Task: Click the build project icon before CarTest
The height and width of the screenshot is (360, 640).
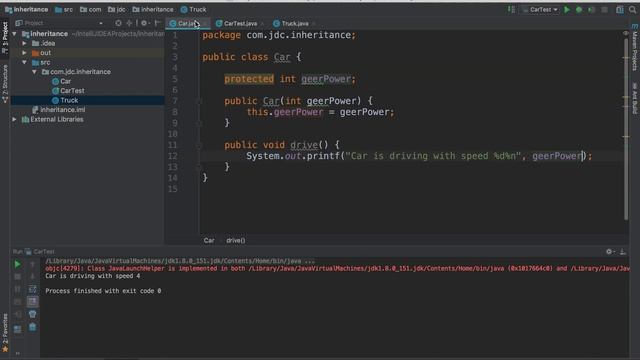Action: click(x=511, y=9)
